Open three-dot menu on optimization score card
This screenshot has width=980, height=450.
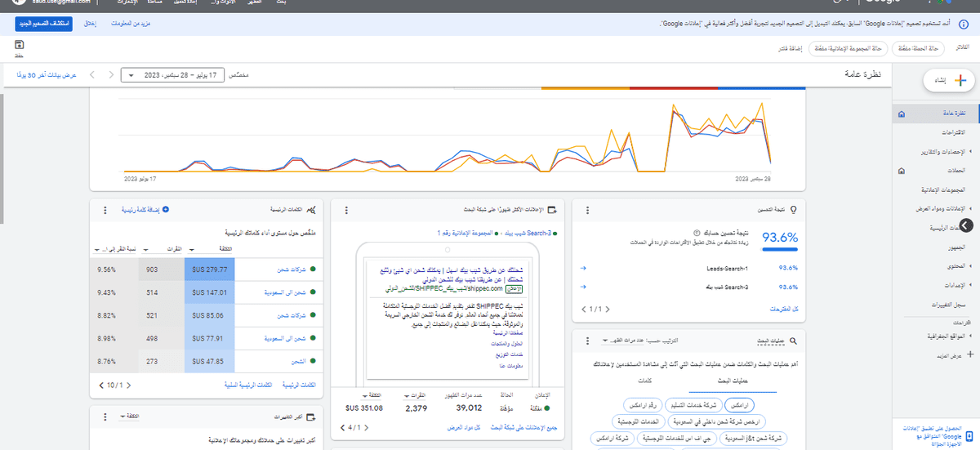[x=586, y=210]
